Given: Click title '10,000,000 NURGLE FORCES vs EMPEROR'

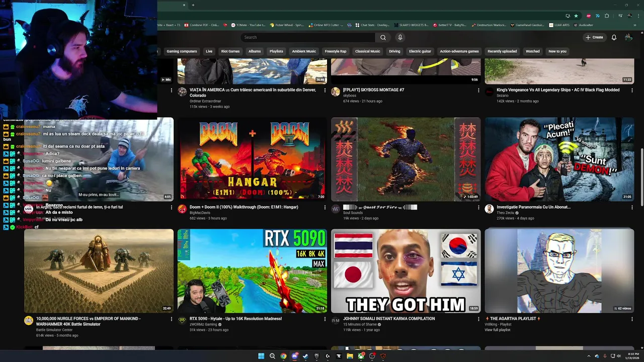Looking at the screenshot, I should click(88, 321).
